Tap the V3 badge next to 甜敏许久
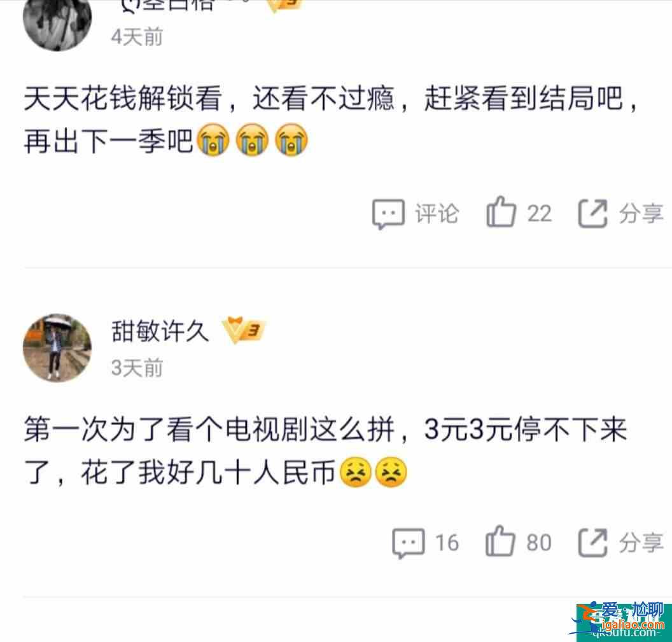The height and width of the screenshot is (642, 672). 244,330
